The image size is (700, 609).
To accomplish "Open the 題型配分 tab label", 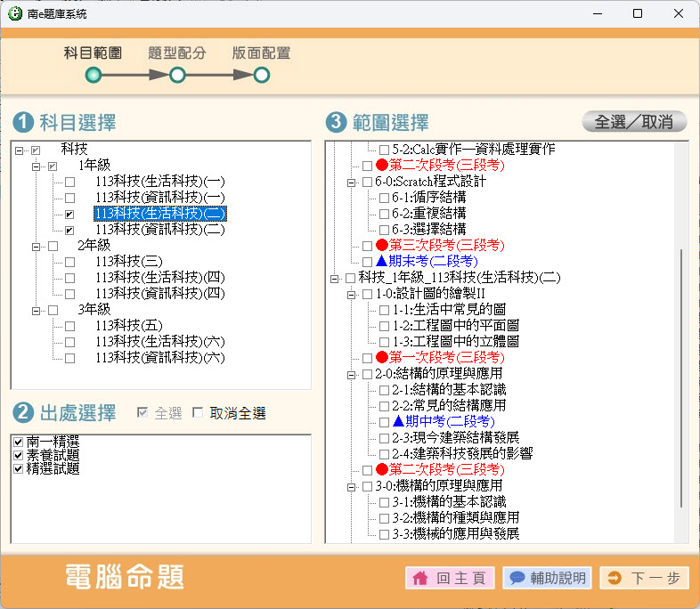I will [x=177, y=53].
